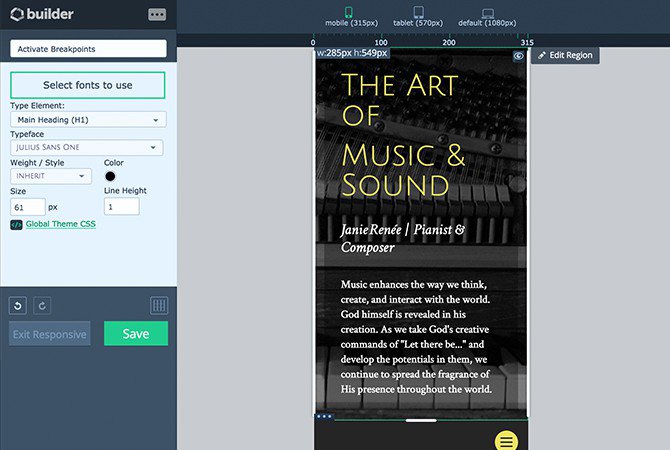
Task: Open the Typeface Julius Sans One dropdown
Action: point(87,147)
